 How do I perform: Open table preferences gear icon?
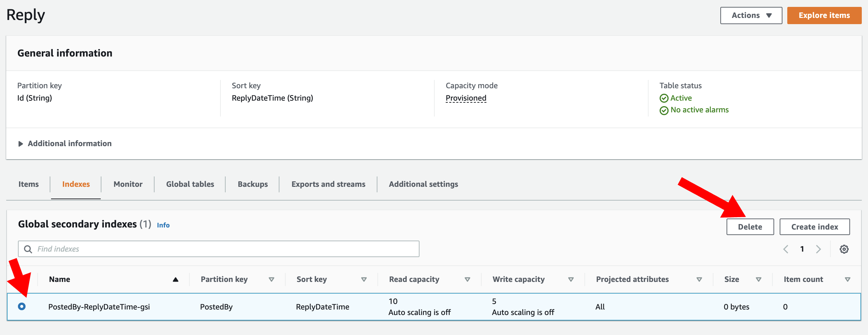pos(844,249)
